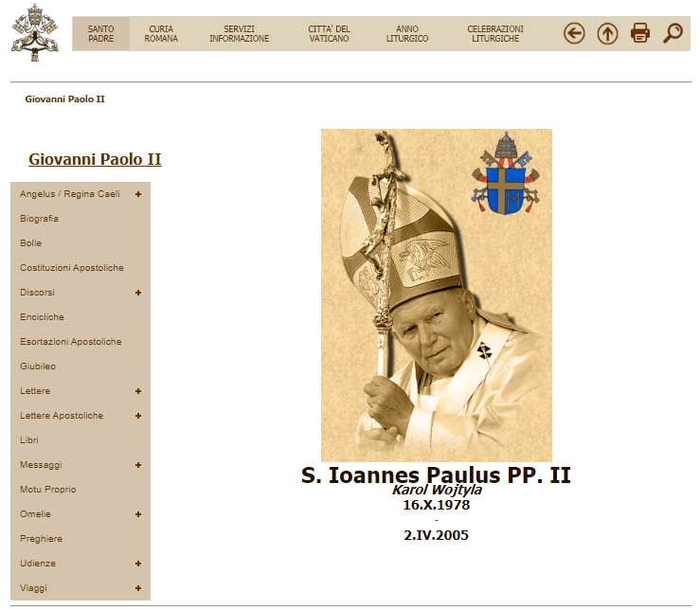The width and height of the screenshot is (700, 609).
Task: Click the Viaggi label
Action: [x=33, y=588]
